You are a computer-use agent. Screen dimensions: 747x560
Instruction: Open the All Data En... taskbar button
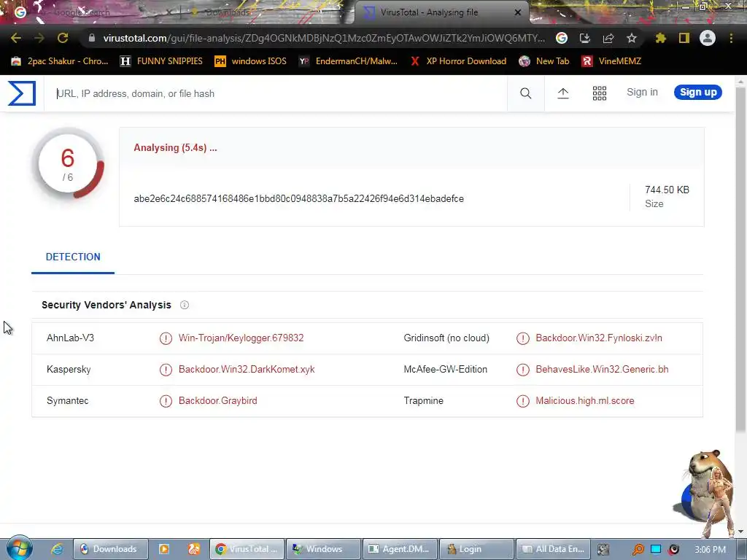[x=553, y=549]
